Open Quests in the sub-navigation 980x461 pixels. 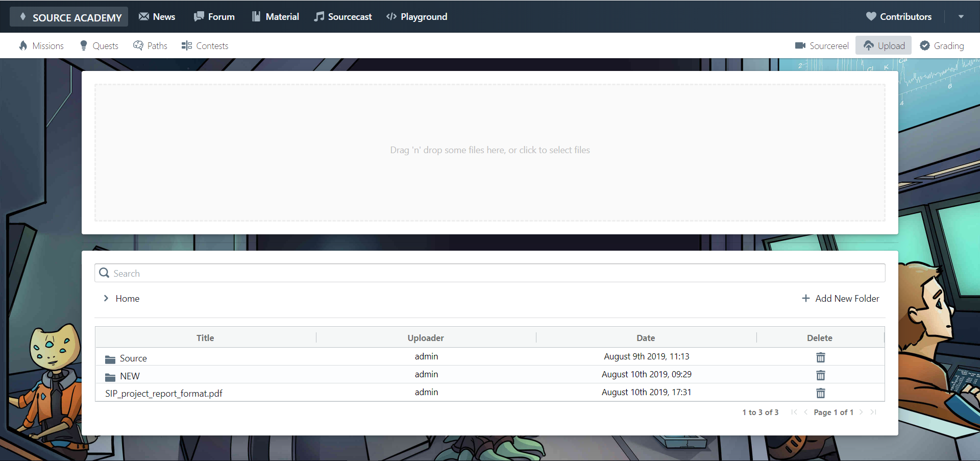pos(99,46)
